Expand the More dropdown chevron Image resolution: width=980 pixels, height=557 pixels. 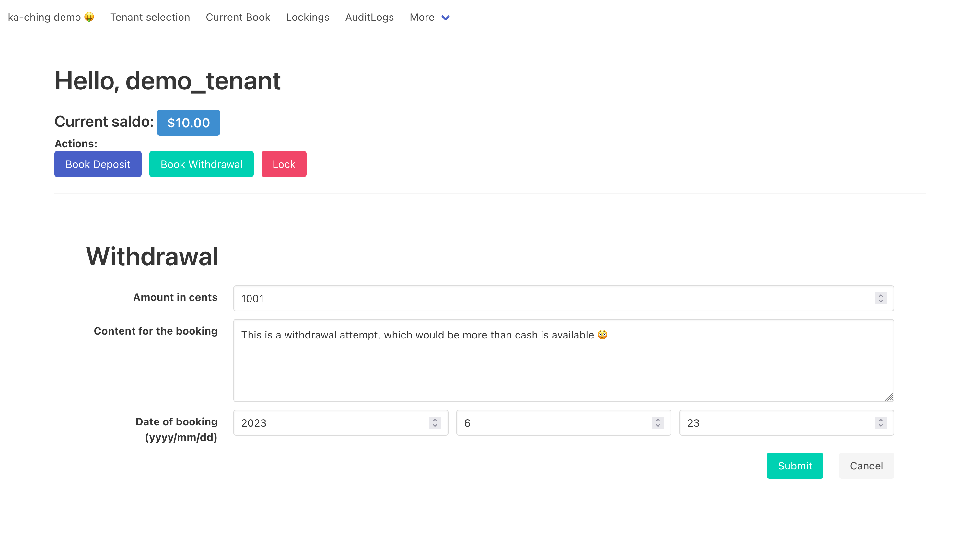pyautogui.click(x=446, y=18)
